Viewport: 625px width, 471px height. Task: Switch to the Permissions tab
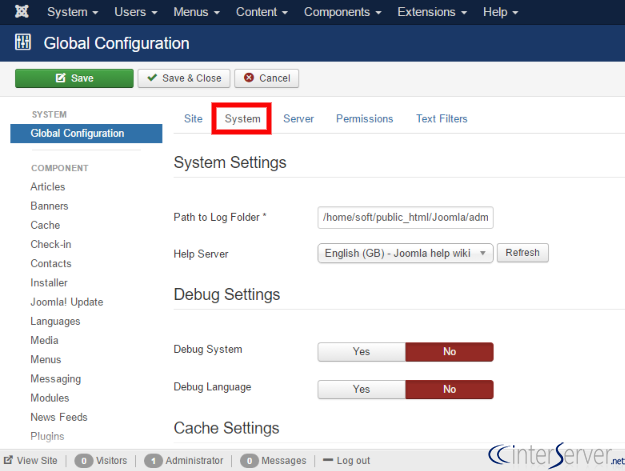coord(364,119)
